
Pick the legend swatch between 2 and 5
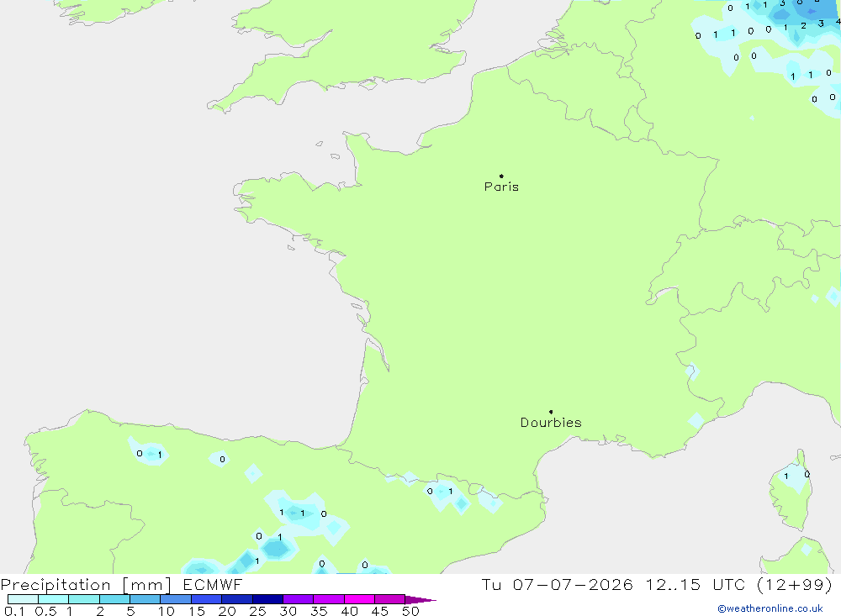(x=114, y=599)
